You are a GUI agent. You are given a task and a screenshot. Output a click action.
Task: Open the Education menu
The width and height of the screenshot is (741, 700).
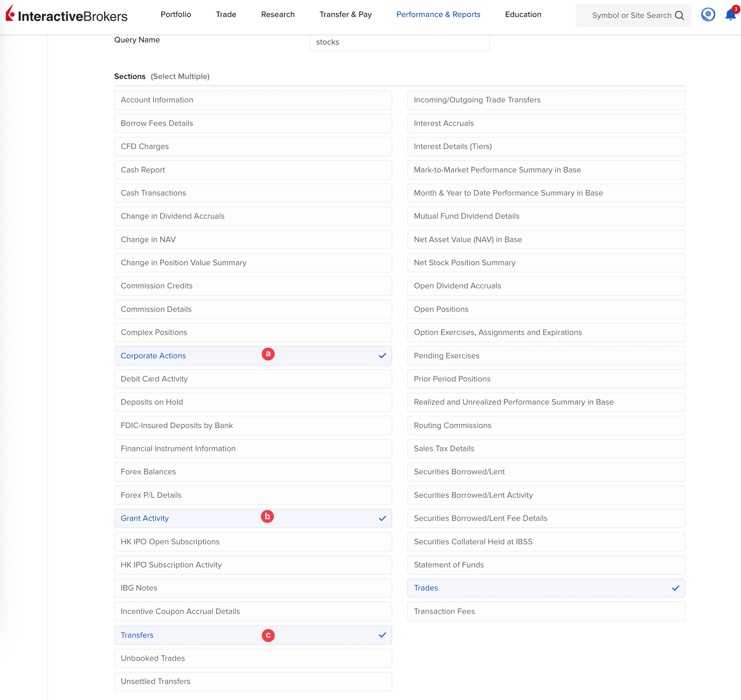522,14
